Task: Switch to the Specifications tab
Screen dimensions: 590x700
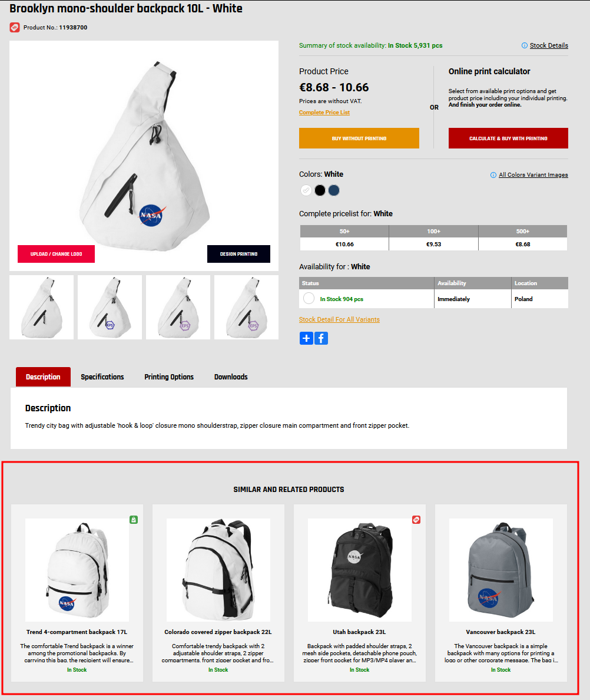Action: 102,377
